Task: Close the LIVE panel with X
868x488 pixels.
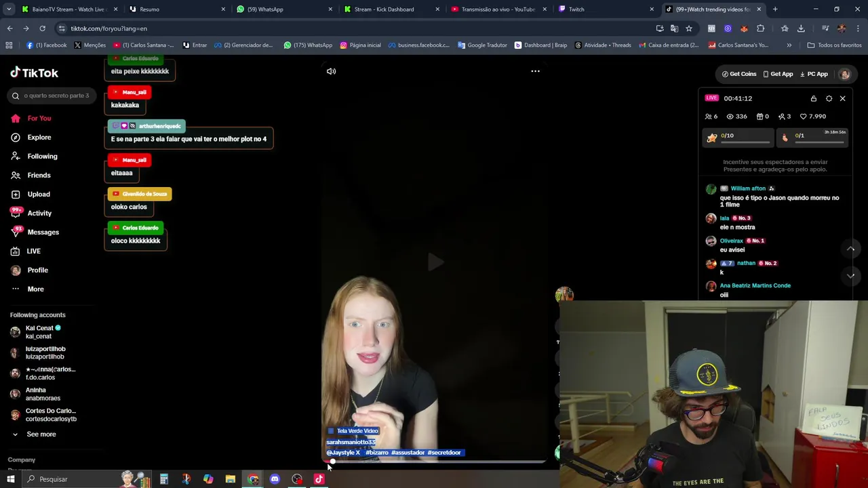Action: coord(842,98)
